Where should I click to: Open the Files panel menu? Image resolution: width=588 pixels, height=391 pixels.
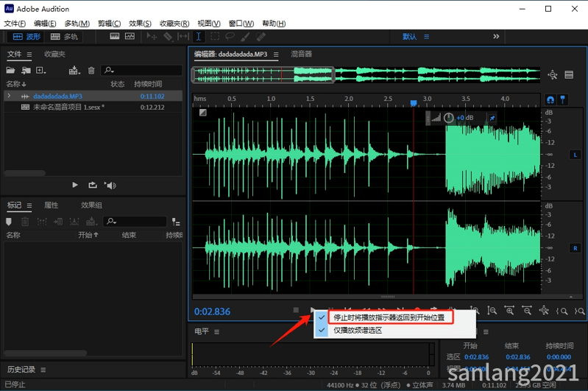point(29,54)
